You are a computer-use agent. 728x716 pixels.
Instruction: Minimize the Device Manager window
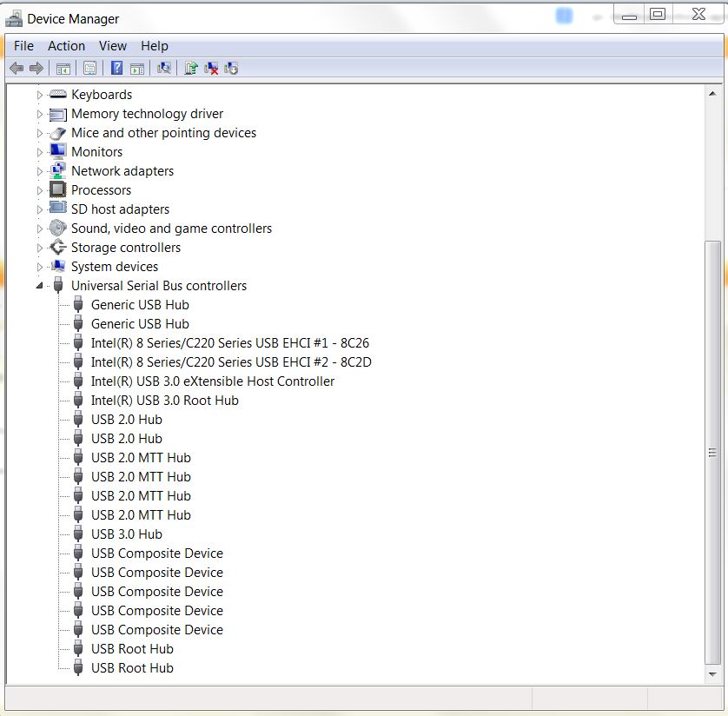coord(629,16)
